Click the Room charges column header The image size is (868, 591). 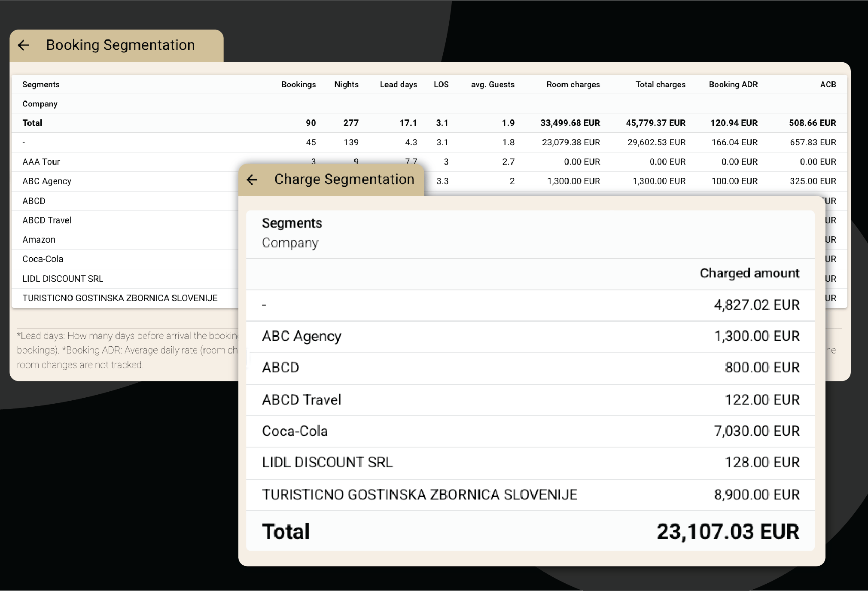click(x=573, y=85)
